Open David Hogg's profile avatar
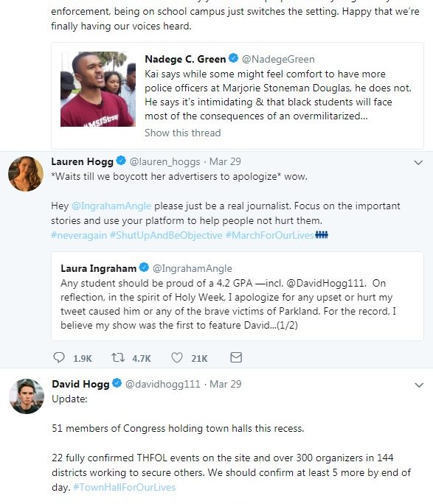The image size is (433, 504). coord(27,396)
